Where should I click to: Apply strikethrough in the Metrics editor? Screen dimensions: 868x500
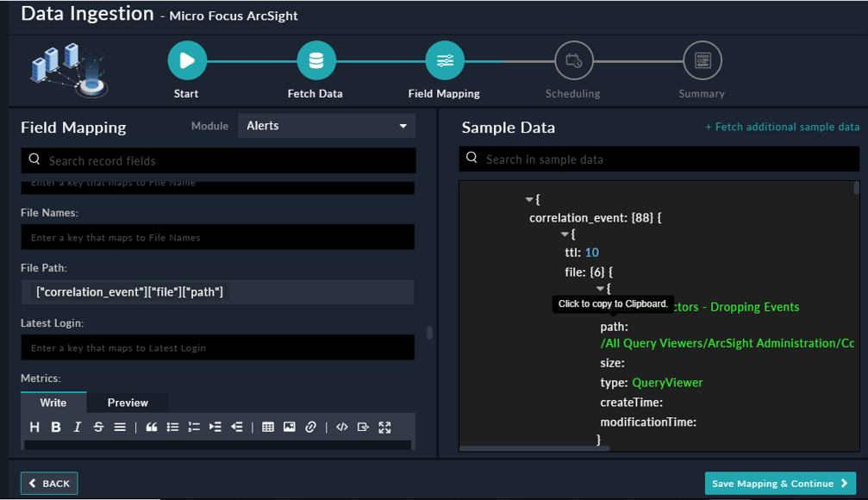click(x=98, y=427)
